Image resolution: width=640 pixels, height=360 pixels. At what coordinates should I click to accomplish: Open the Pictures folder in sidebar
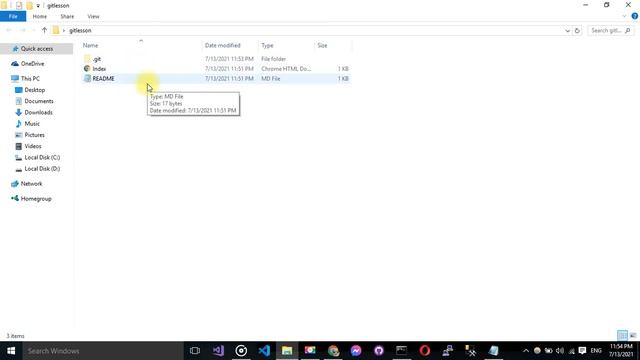tap(34, 135)
